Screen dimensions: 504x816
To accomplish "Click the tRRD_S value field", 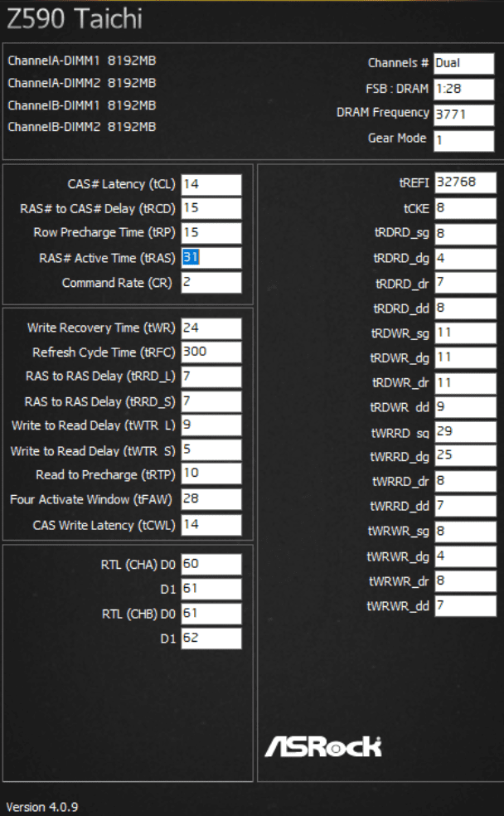I will [x=211, y=401].
